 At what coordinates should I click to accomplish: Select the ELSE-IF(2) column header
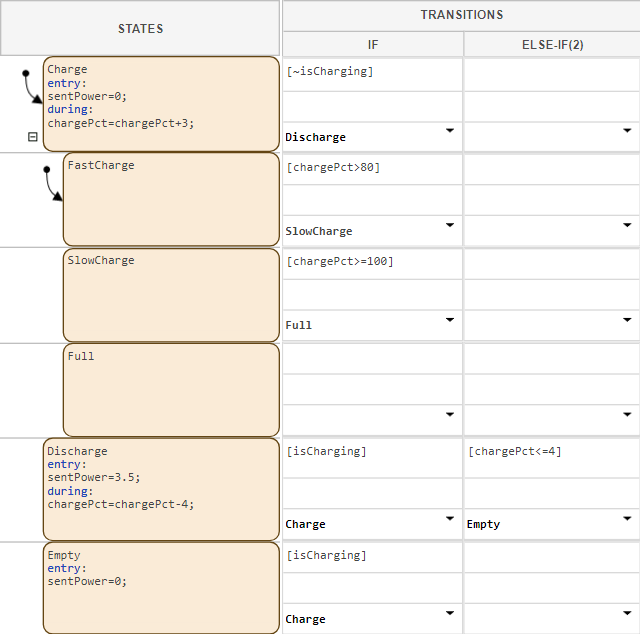[x=551, y=45]
